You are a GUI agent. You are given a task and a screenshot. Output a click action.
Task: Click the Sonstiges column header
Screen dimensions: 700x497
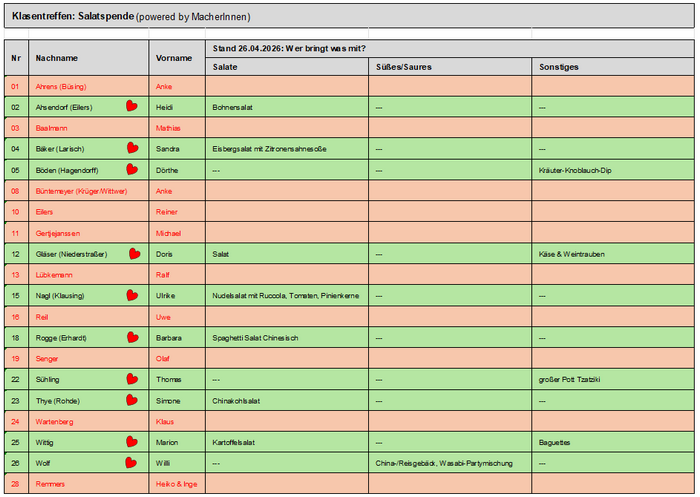613,67
